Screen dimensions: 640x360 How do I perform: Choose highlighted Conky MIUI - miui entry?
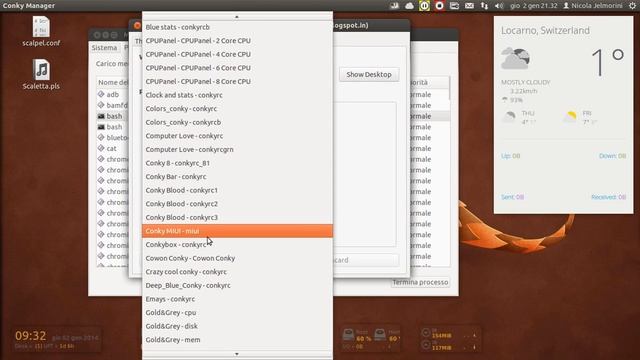(x=237, y=231)
